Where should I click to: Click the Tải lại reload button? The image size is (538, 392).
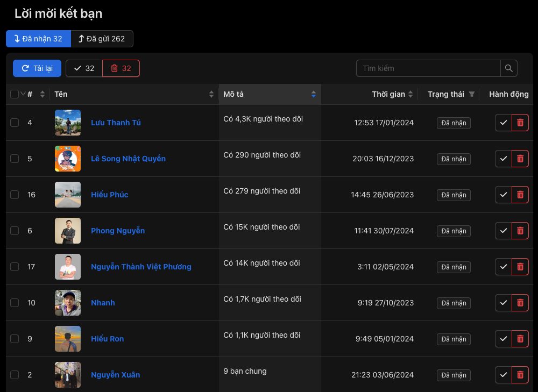(37, 68)
